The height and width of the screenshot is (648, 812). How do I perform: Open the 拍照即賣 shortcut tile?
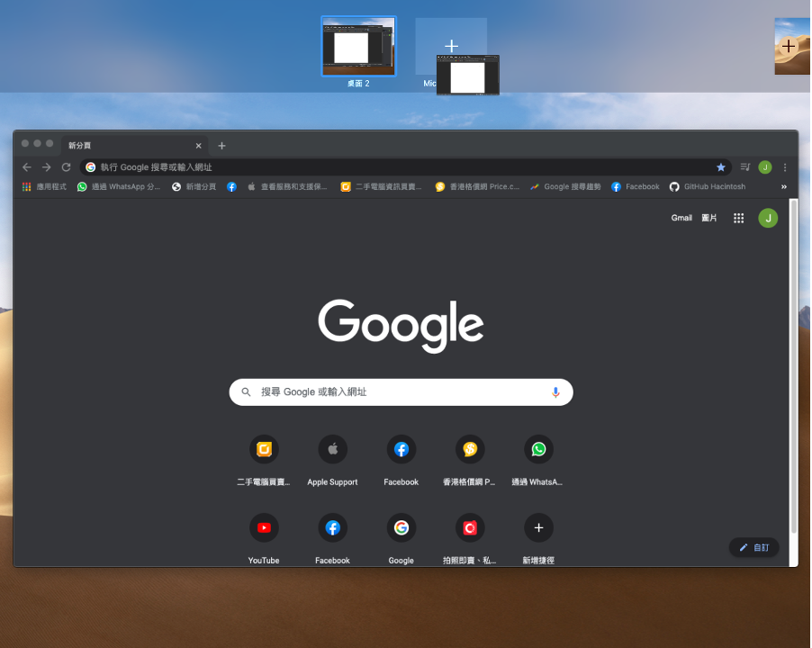pos(470,539)
